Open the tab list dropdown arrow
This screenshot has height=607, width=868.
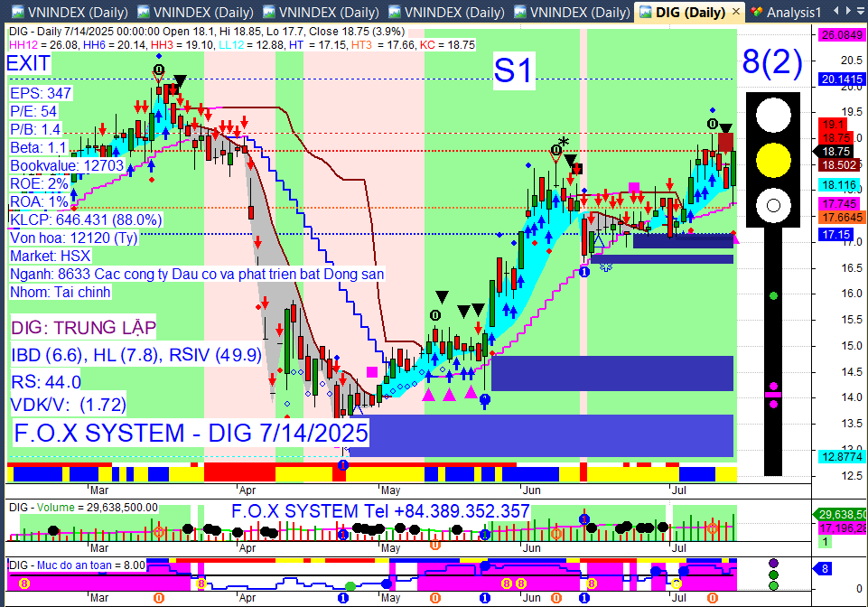pyautogui.click(x=862, y=11)
